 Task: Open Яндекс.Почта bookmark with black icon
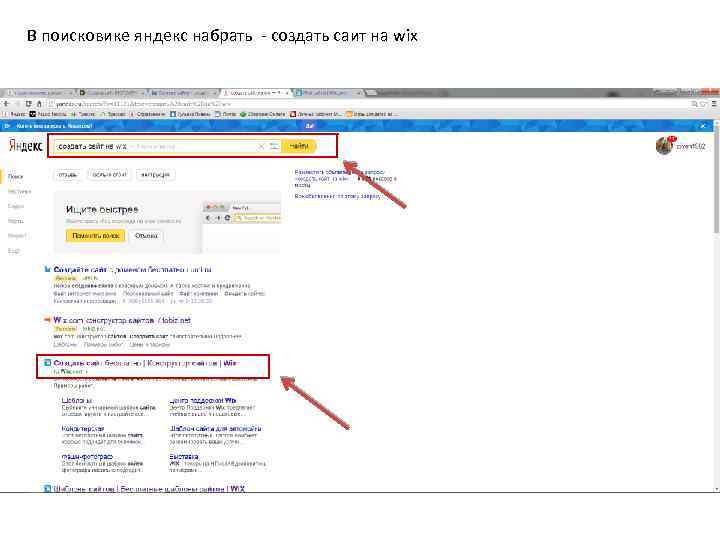[x=48, y=114]
